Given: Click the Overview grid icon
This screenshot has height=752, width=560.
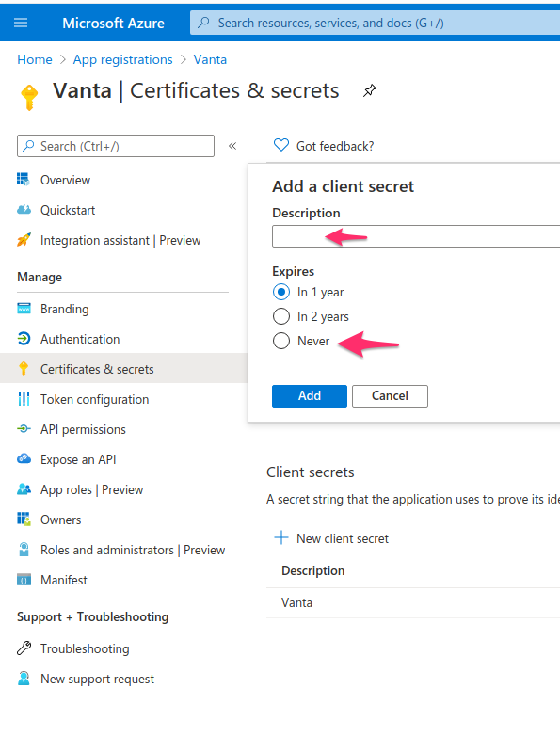Looking at the screenshot, I should tap(24, 180).
